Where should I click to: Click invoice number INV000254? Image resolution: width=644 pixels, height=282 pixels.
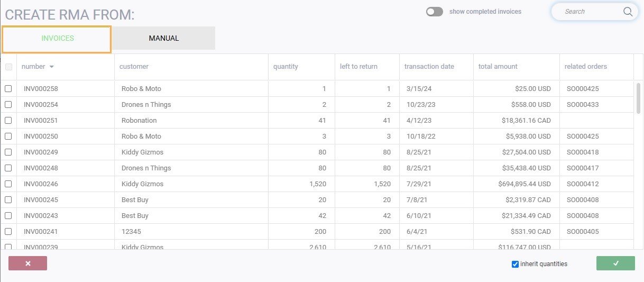(41, 105)
